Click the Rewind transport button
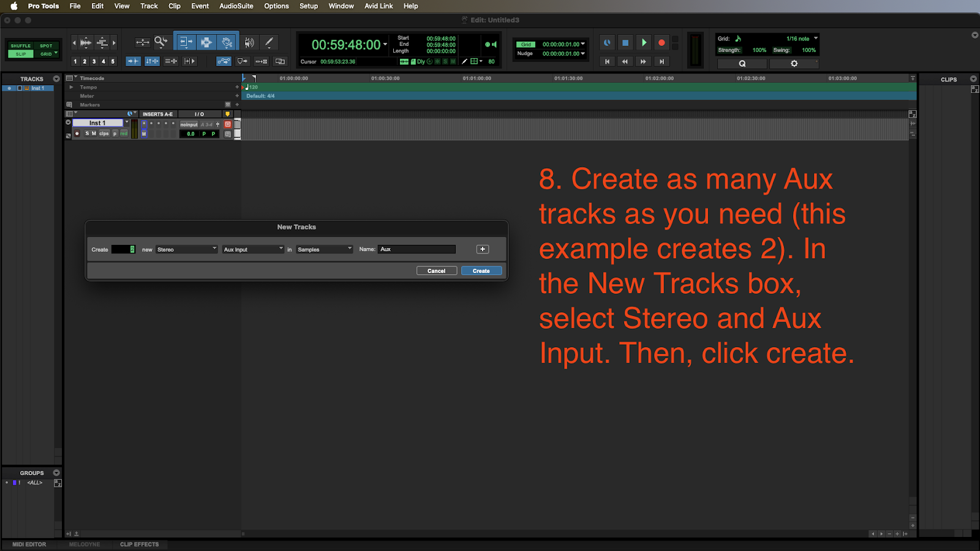Image resolution: width=980 pixels, height=551 pixels. click(x=625, y=61)
